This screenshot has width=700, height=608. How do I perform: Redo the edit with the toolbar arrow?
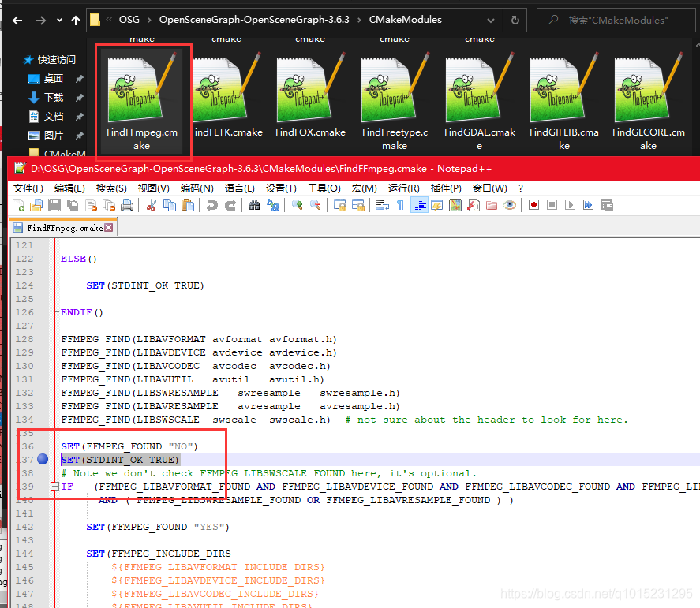coord(230,205)
